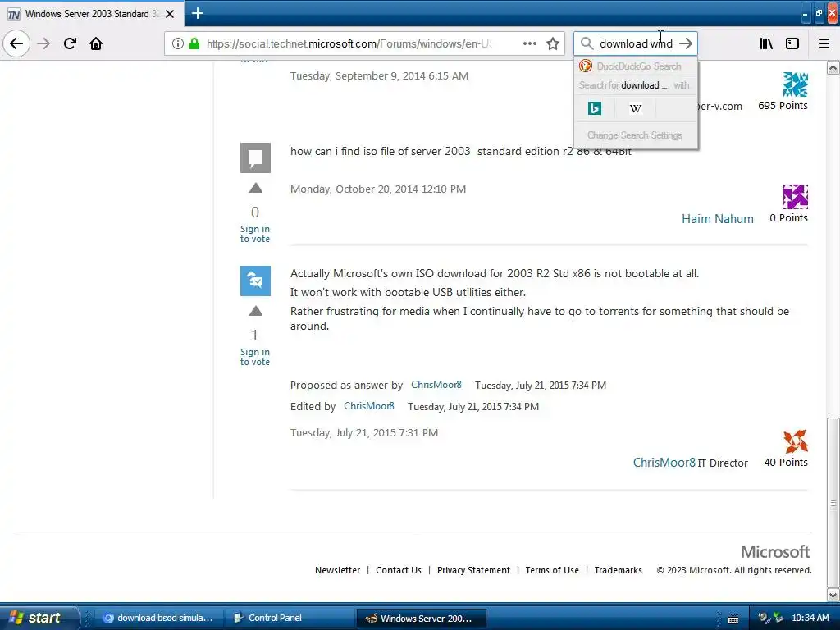The height and width of the screenshot is (630, 840).
Task: Open the Trademarks footer link
Action: point(619,570)
